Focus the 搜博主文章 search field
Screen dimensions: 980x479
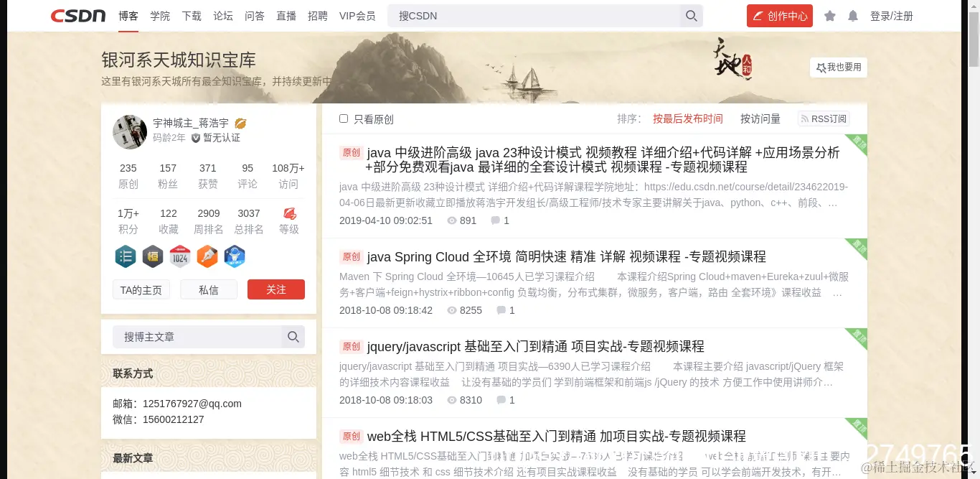[197, 337]
